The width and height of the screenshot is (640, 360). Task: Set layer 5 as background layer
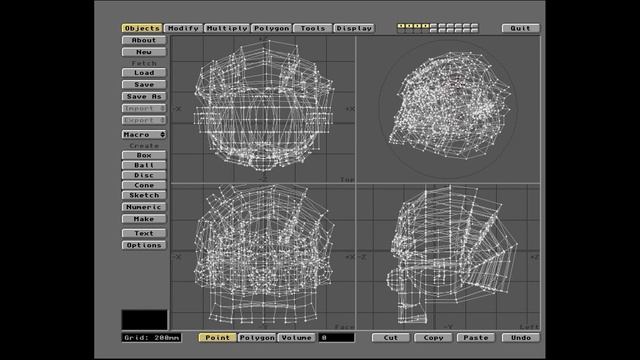pyautogui.click(x=433, y=30)
